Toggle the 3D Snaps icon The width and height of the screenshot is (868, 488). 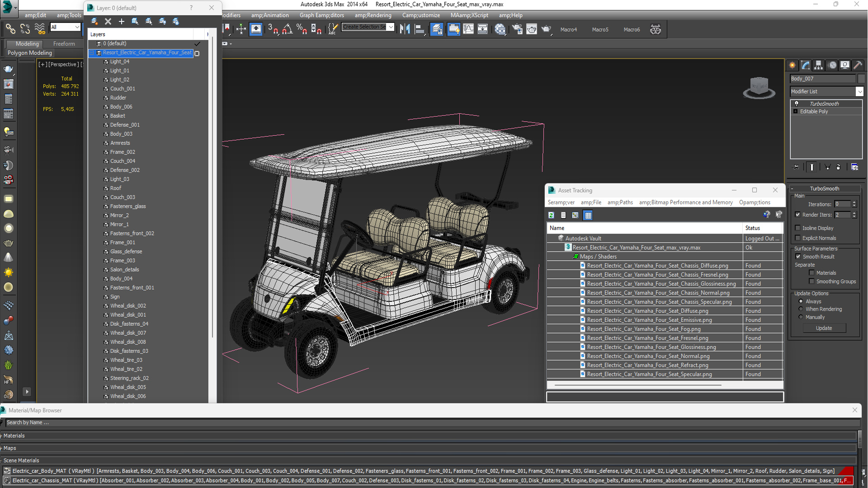(x=273, y=29)
